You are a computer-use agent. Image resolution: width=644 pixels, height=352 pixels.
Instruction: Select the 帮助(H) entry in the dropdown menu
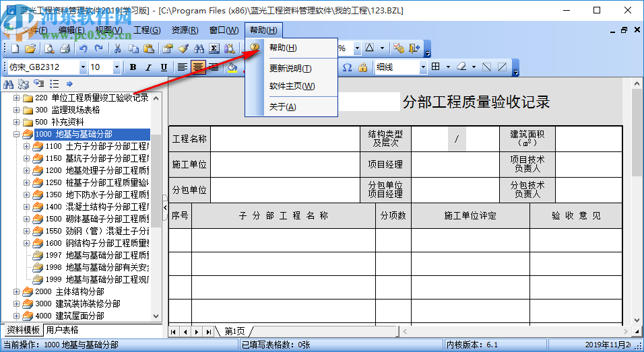click(x=291, y=48)
